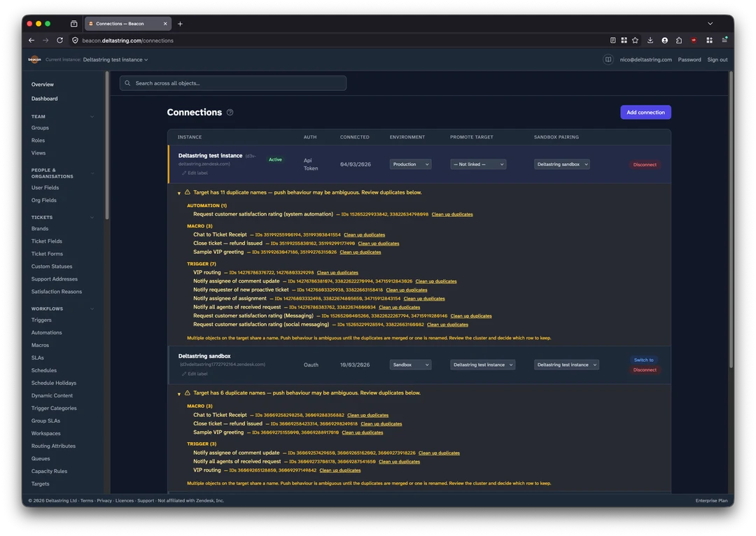Clean up duplicates for sandbox Sample VIP greeting
The width and height of the screenshot is (756, 536).
(362, 433)
